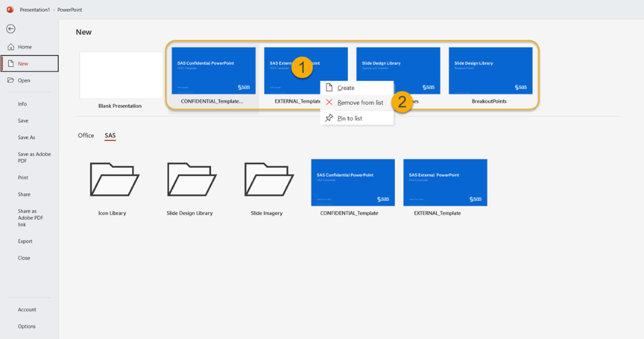Click the PowerPoint logo in the title bar

tap(10, 10)
